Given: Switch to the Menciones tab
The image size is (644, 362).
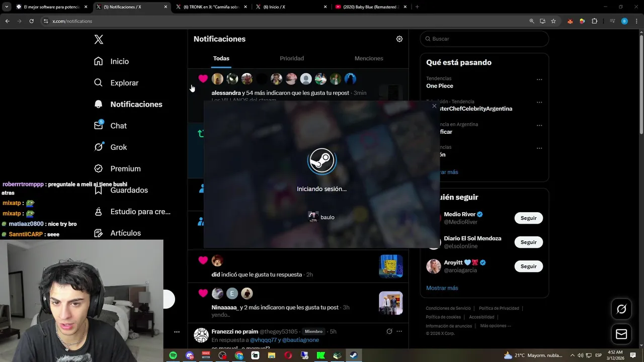Looking at the screenshot, I should (x=369, y=58).
